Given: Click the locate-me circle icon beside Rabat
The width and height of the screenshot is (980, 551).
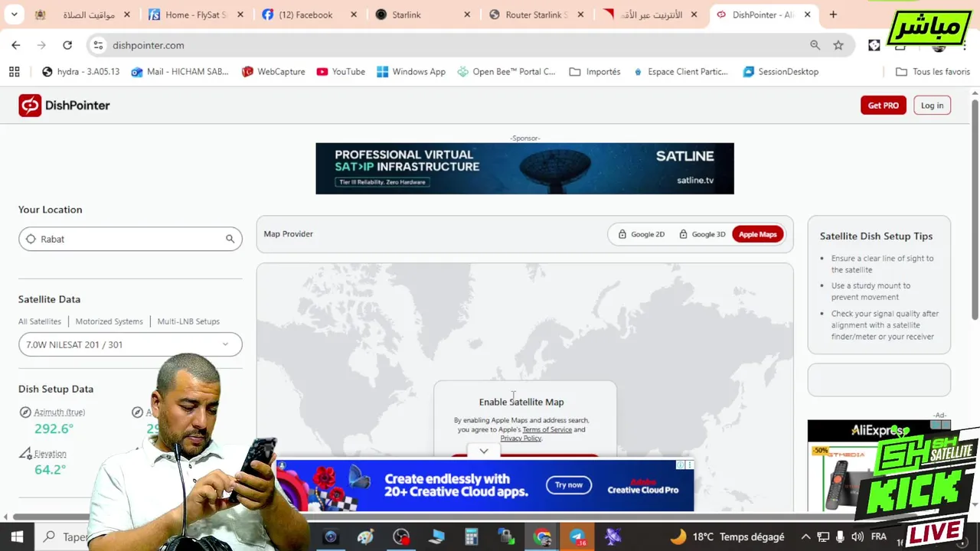Looking at the screenshot, I should [31, 239].
